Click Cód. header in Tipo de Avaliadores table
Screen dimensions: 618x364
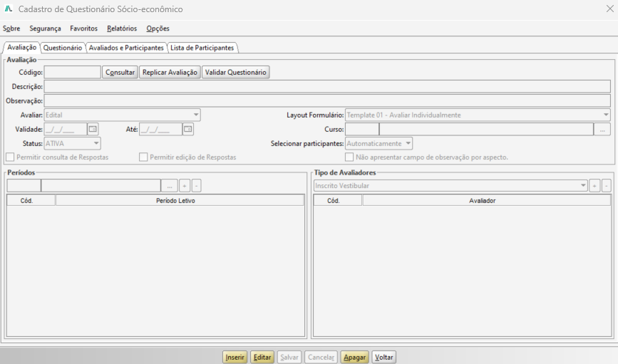pos(338,200)
